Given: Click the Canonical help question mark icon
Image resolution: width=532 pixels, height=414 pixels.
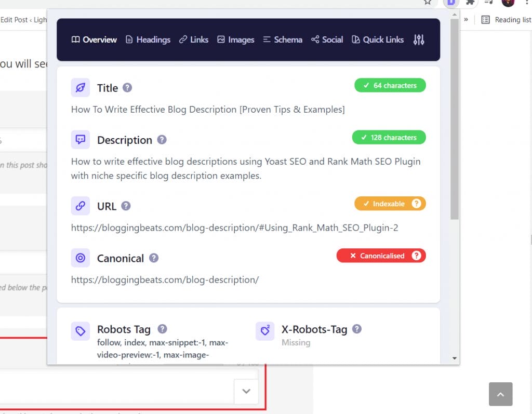Looking at the screenshot, I should (153, 258).
